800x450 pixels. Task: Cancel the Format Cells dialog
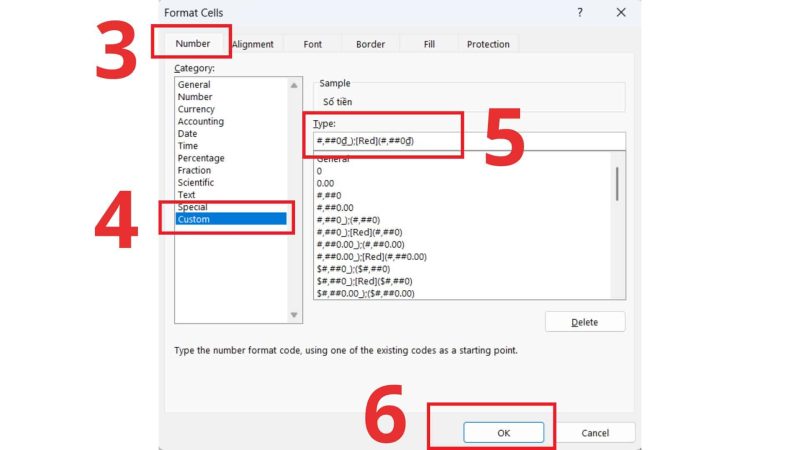[595, 433]
